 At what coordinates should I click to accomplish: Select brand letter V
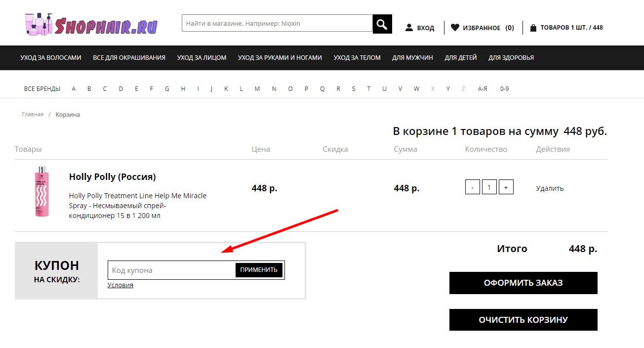400,89
